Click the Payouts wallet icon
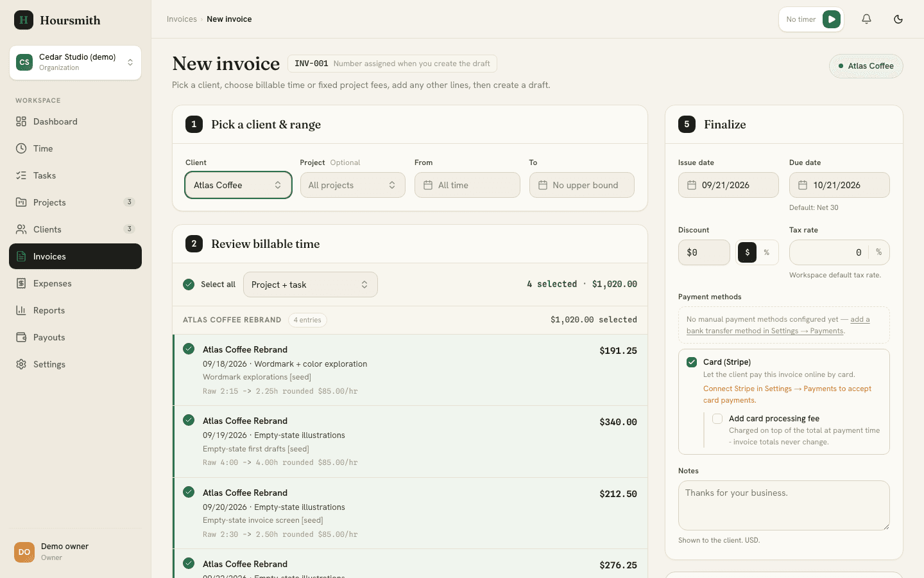The width and height of the screenshot is (924, 578). (x=21, y=337)
